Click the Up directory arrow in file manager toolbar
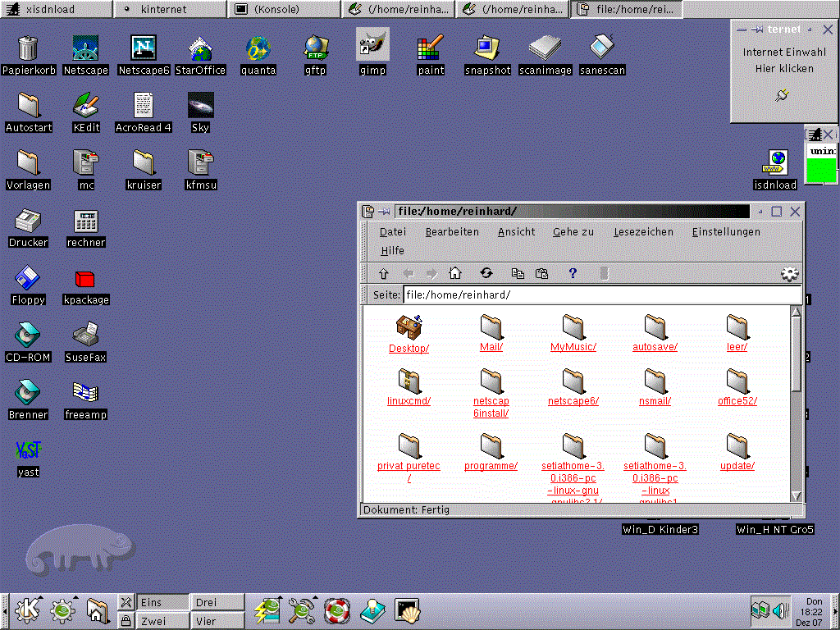This screenshot has height=630, width=840. coord(383,274)
